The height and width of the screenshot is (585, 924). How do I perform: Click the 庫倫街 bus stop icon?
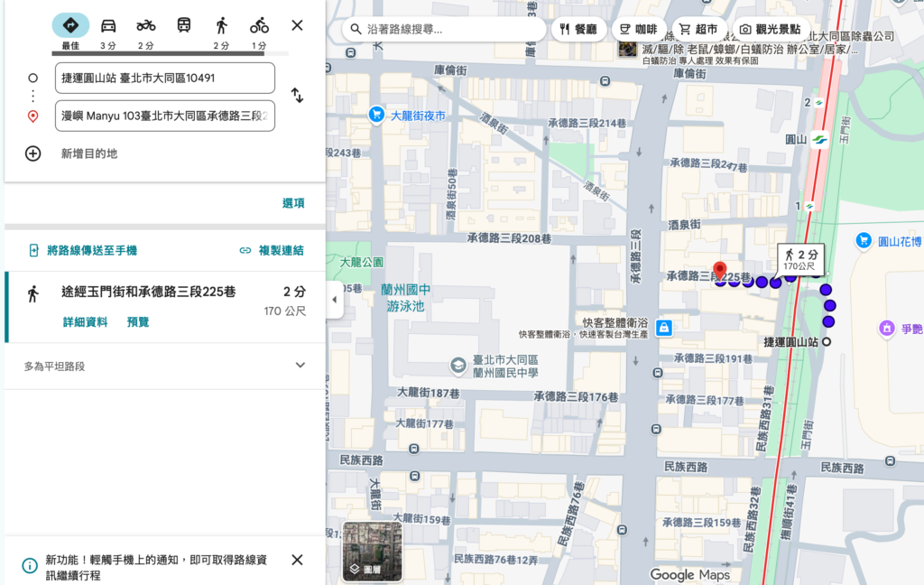click(605, 81)
